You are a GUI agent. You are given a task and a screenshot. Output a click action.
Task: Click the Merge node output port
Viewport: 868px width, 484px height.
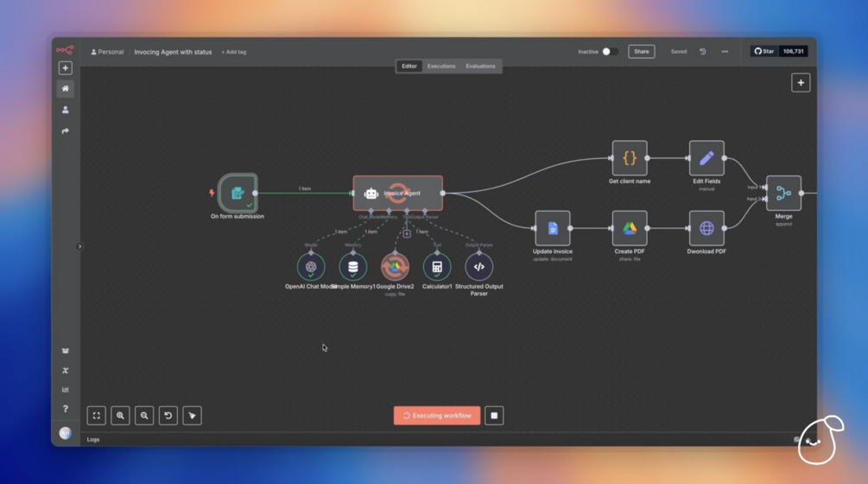(x=801, y=194)
